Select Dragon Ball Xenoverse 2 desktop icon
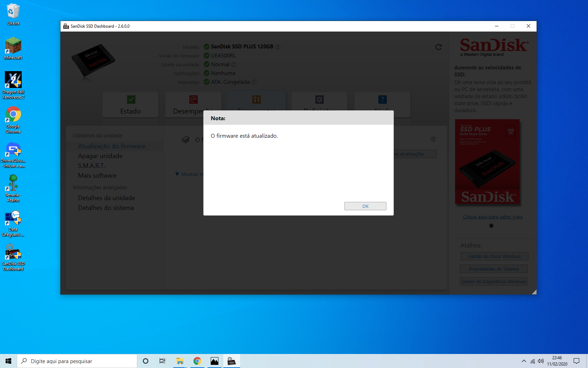The image size is (588, 368). (x=13, y=86)
